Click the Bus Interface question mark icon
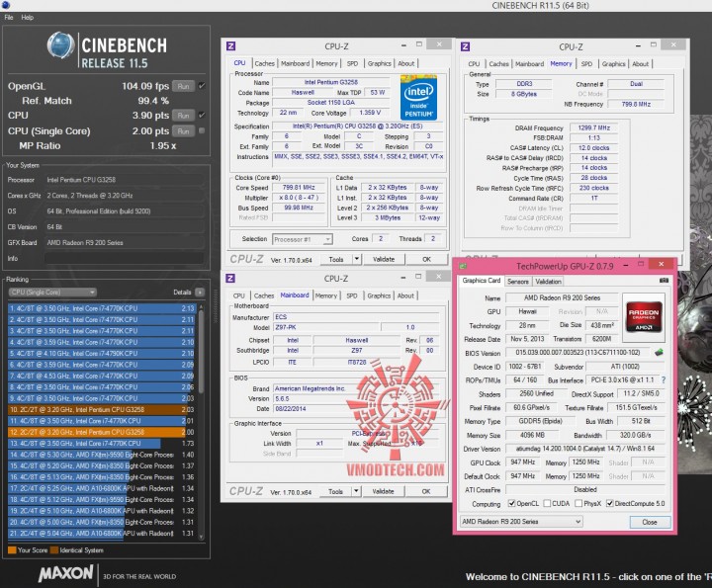 pyautogui.click(x=664, y=379)
